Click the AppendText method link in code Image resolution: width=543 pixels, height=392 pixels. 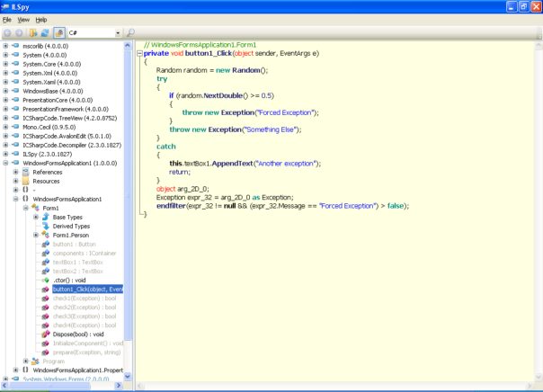click(232, 164)
